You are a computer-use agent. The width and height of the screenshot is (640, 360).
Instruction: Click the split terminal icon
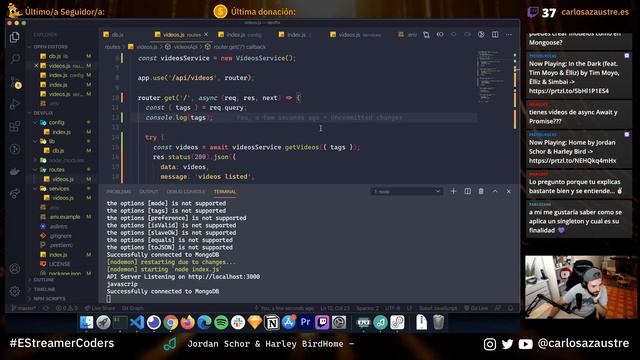467,191
